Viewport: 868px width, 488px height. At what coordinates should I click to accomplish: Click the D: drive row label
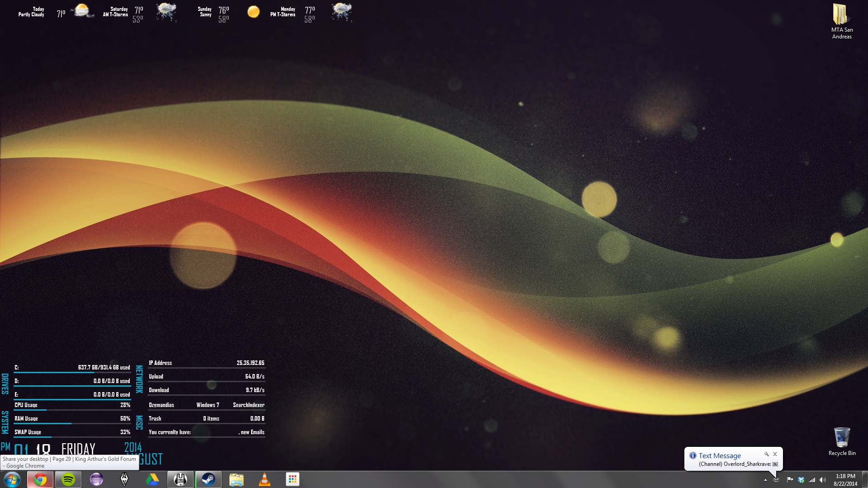point(17,381)
